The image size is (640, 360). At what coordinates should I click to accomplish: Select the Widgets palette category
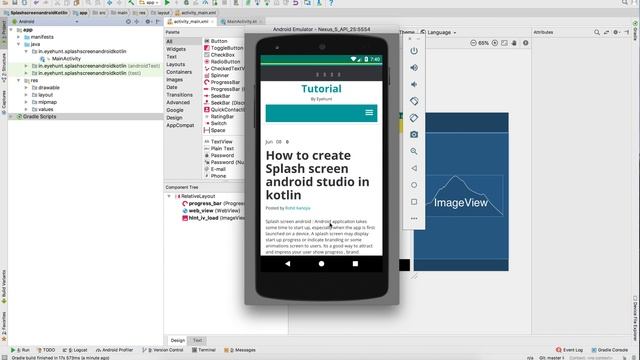click(176, 49)
